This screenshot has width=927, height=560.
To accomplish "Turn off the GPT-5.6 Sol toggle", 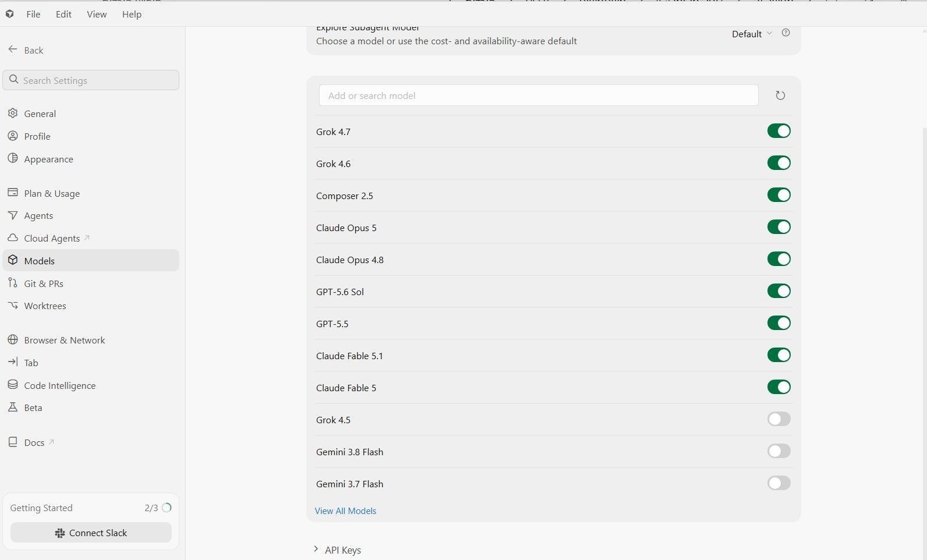I will [x=779, y=291].
